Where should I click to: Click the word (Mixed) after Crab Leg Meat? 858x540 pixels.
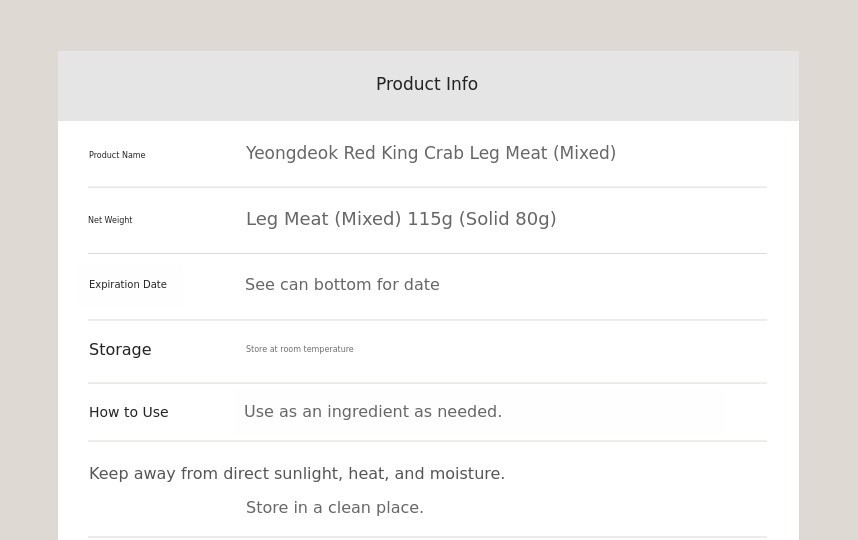tap(584, 153)
